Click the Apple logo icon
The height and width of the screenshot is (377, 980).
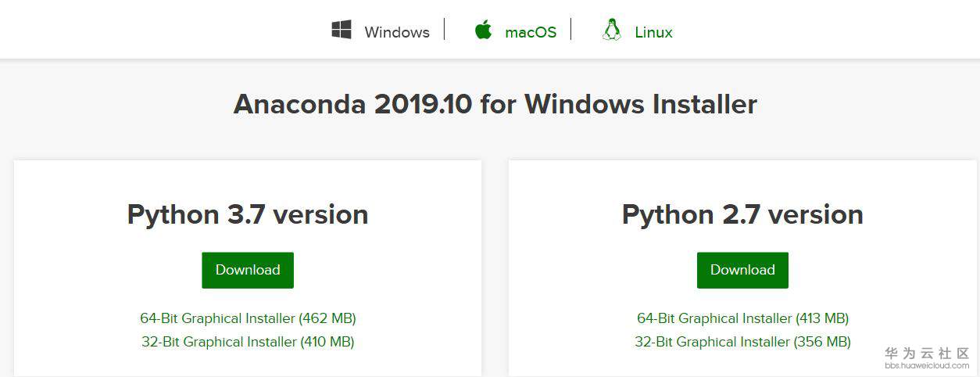[x=484, y=31]
